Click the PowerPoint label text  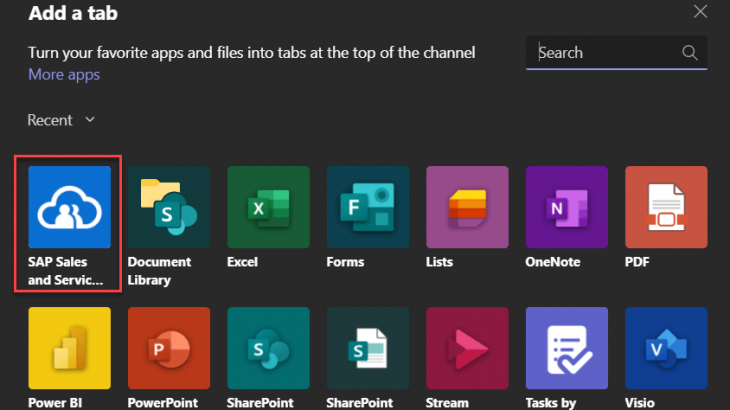pos(162,403)
